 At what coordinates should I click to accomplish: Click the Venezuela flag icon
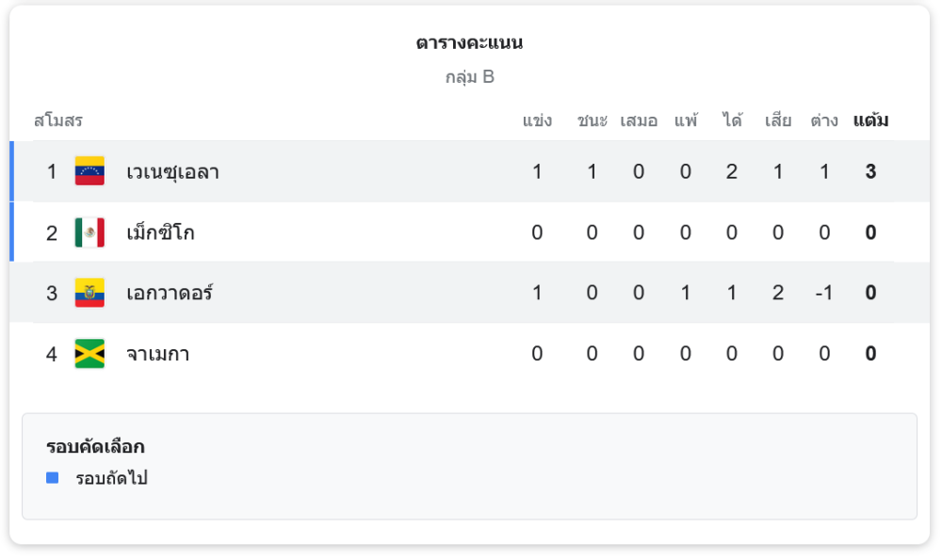[x=89, y=171]
